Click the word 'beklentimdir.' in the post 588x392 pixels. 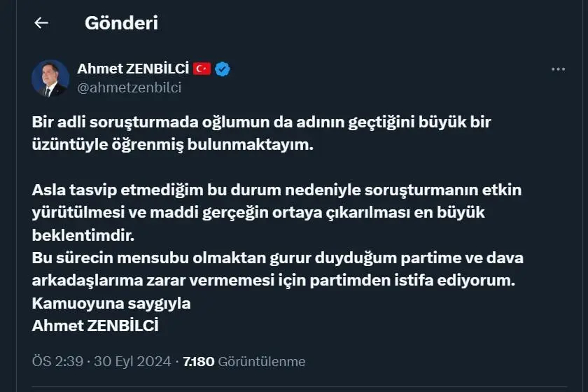(x=73, y=234)
